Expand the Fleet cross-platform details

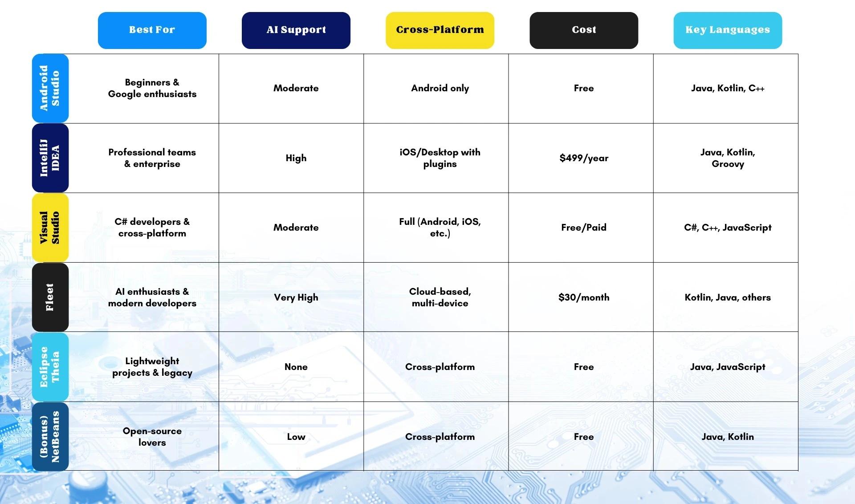click(439, 297)
